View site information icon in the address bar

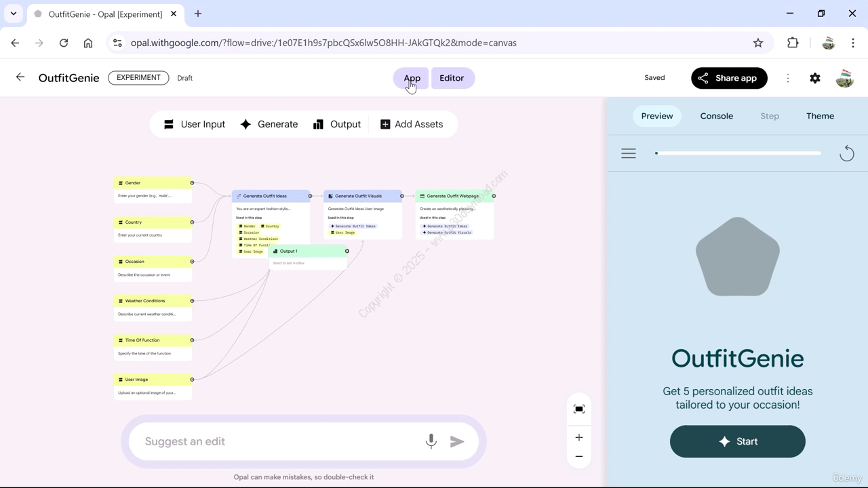pos(117,43)
